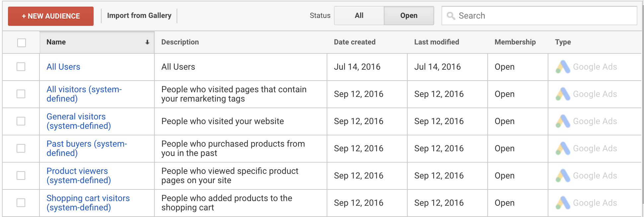Check the checkbox for Product viewers
This screenshot has width=644, height=217.
(x=21, y=176)
